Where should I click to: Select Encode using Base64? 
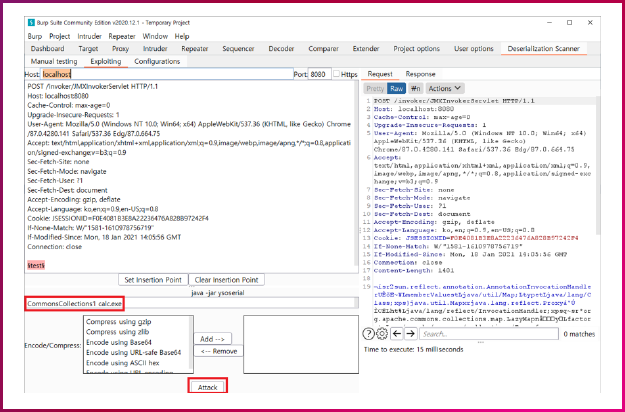[119, 342]
